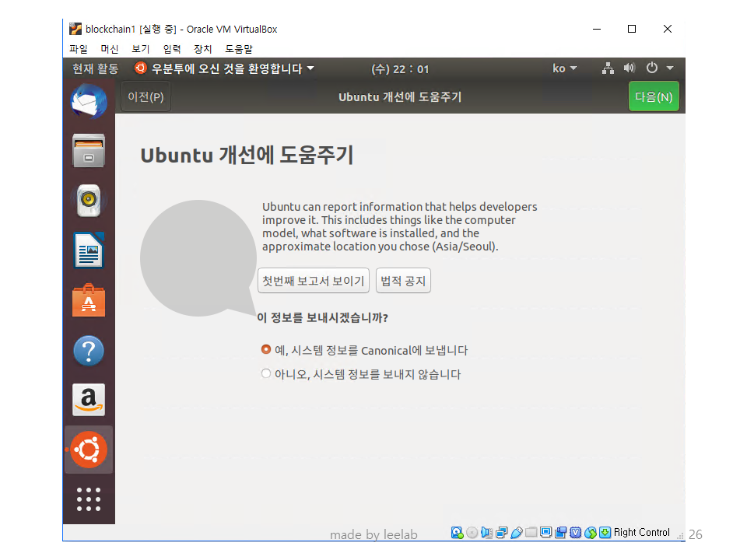Maximize the VirtualBox window

click(x=632, y=29)
